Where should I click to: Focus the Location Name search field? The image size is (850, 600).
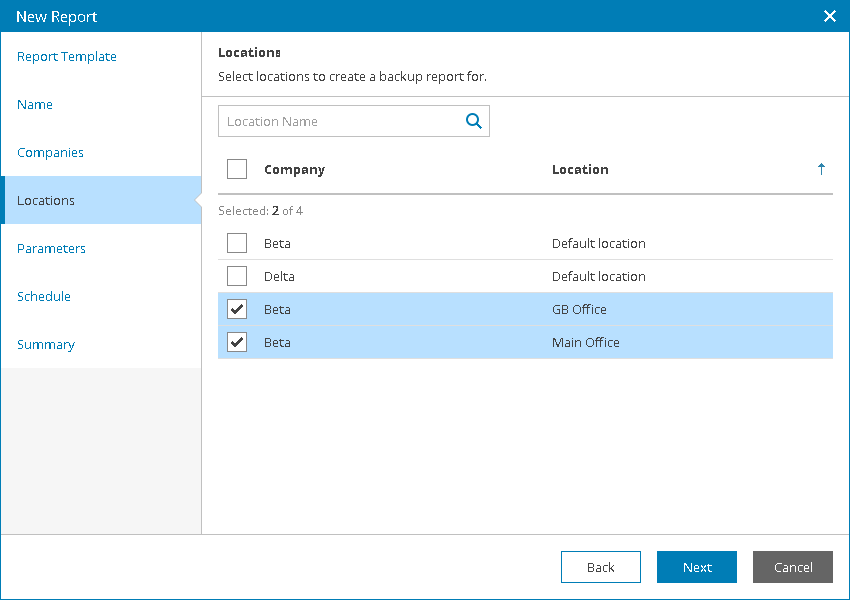click(x=338, y=121)
